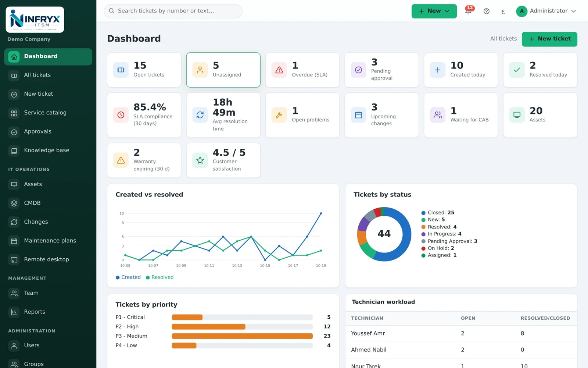This screenshot has width=588, height=368.
Task: Open the 1 Open problems card
Action: 302,115
